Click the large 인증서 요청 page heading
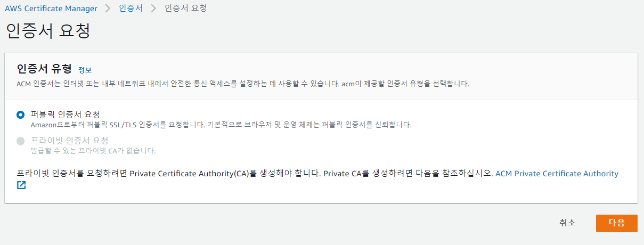The width and height of the screenshot is (644, 245). (47, 31)
